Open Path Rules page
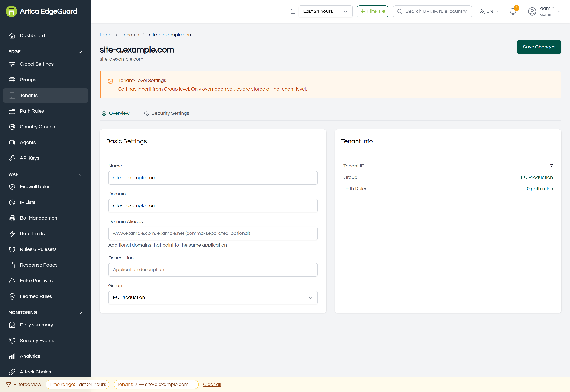Screen dimensions: 570x392 tap(45, 111)
